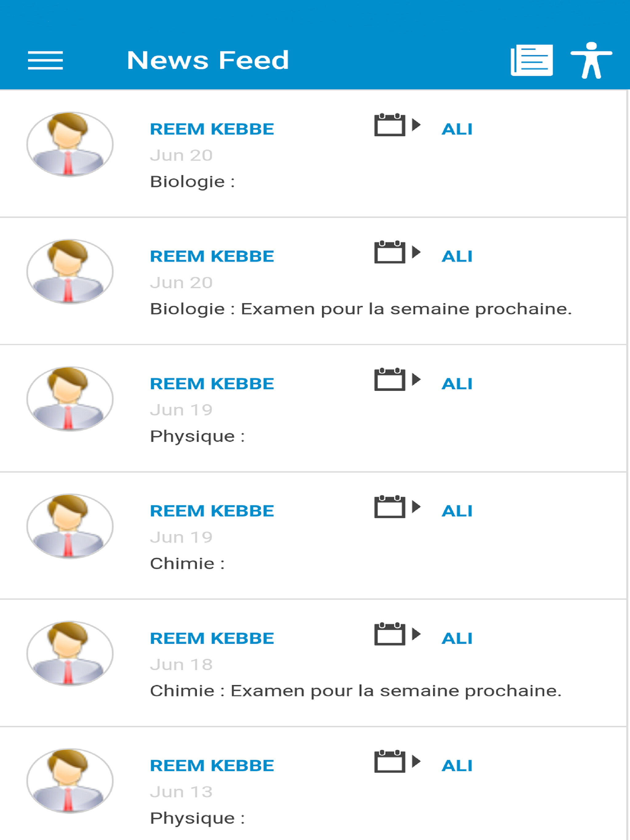This screenshot has height=840, width=630.
Task: Open ALI link on Jun 13 Physique post
Action: click(457, 766)
